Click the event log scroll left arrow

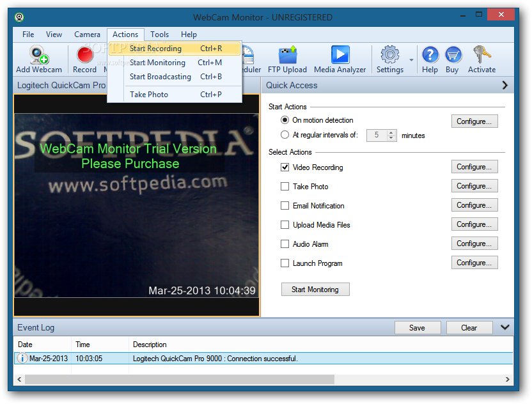pos(19,379)
